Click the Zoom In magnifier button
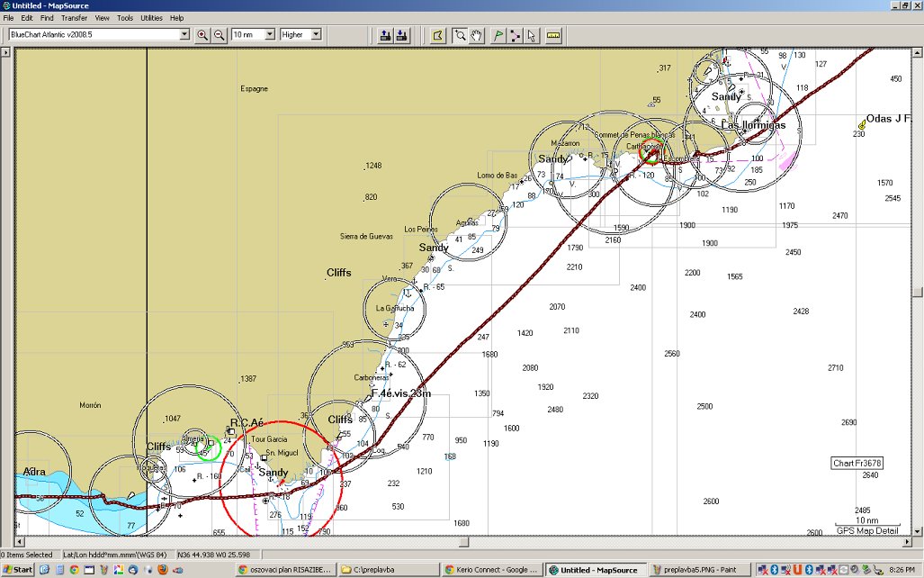924x578 pixels. pyautogui.click(x=202, y=35)
